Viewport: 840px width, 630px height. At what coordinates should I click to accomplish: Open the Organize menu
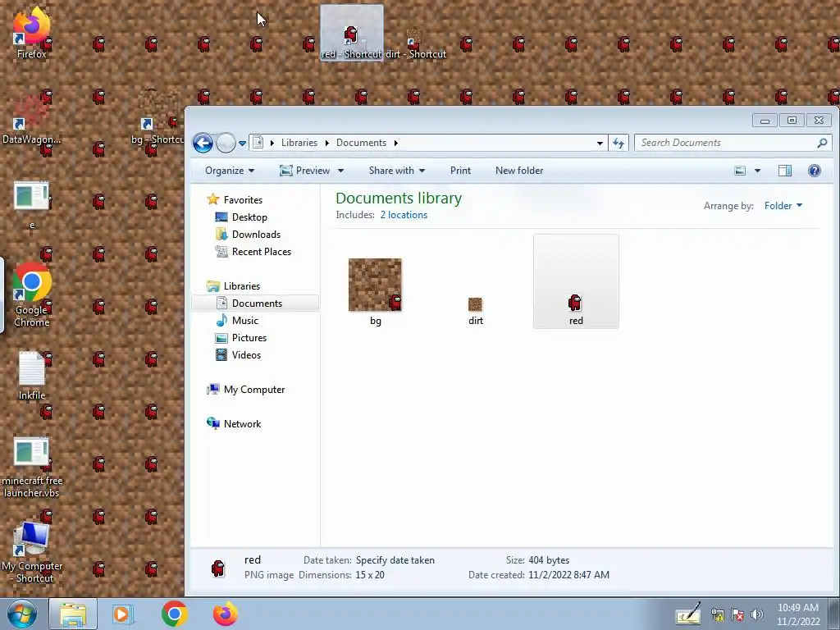click(230, 171)
